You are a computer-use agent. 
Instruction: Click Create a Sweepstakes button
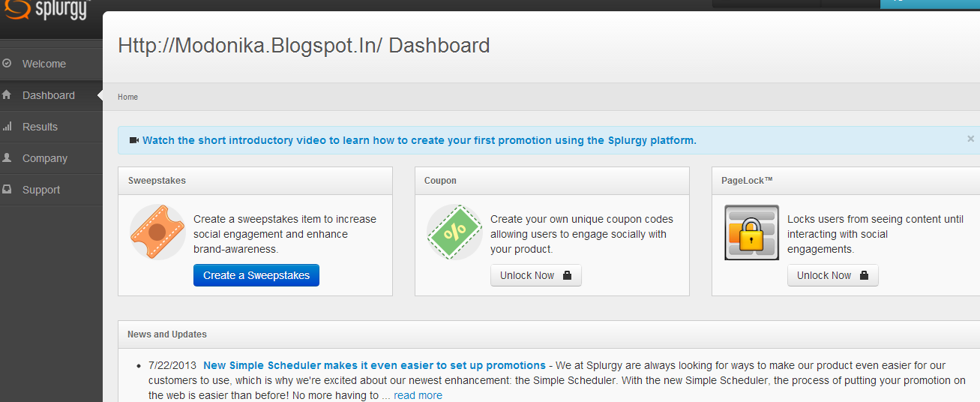(x=256, y=275)
